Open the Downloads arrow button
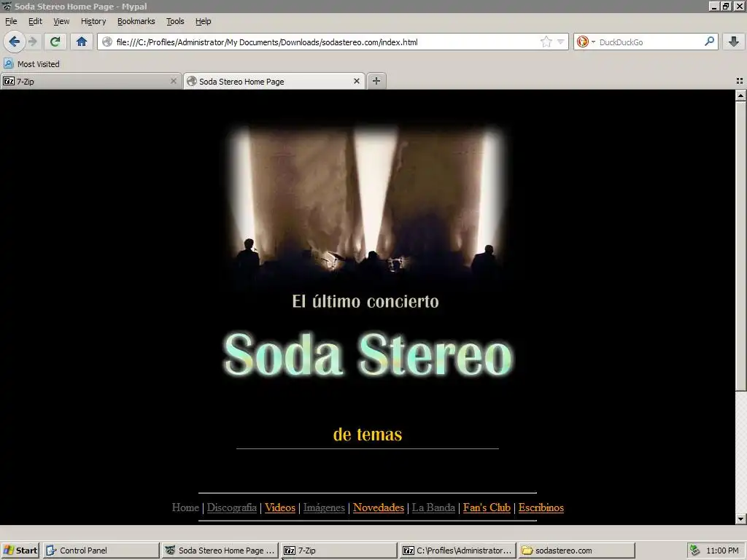Image resolution: width=747 pixels, height=560 pixels. click(x=734, y=42)
